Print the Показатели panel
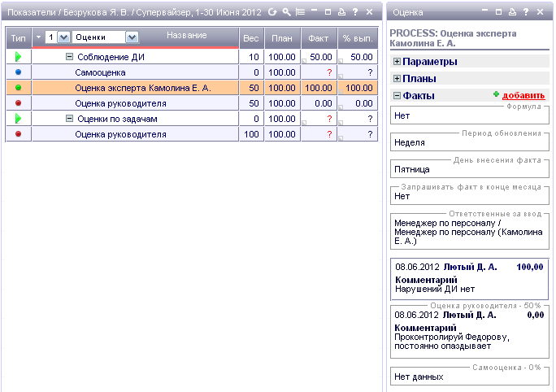Viewport: 556px width, 392px height. 341,12
